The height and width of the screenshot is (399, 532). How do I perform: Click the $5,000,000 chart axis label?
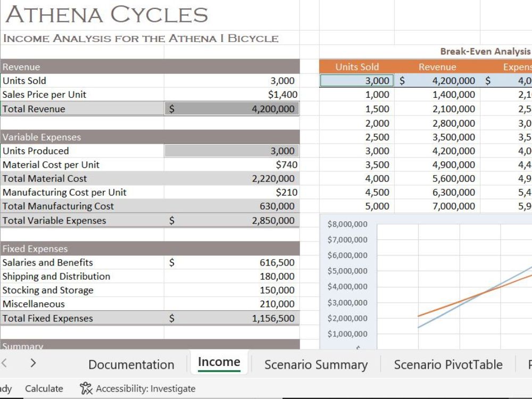347,271
